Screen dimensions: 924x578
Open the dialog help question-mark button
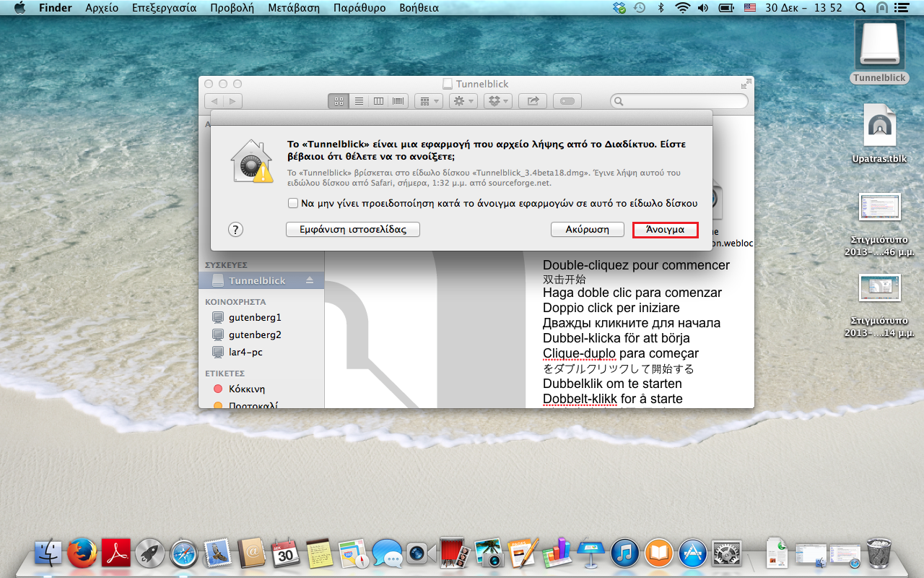pyautogui.click(x=235, y=229)
